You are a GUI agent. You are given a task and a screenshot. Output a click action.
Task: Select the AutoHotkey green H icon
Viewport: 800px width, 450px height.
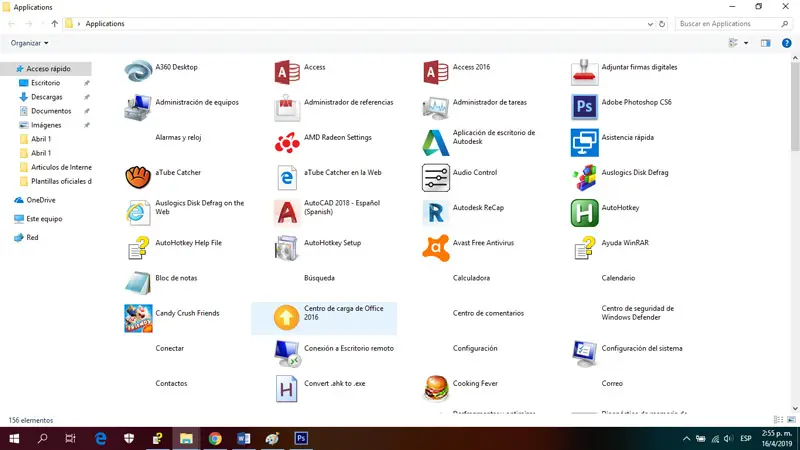point(584,213)
